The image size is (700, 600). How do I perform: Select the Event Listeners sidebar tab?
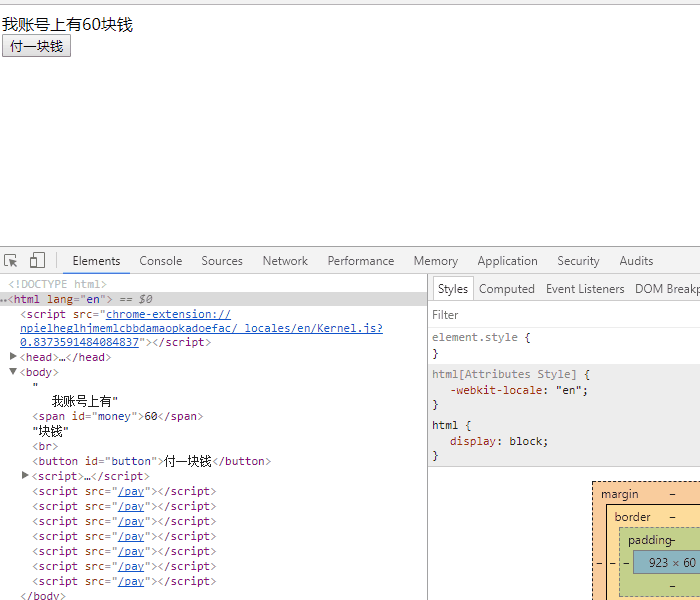coord(585,289)
